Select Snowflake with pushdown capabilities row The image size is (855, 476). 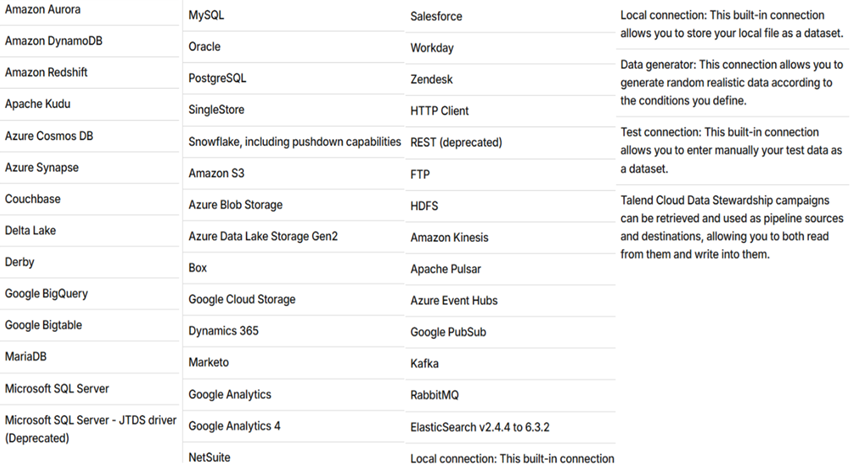coord(294,142)
